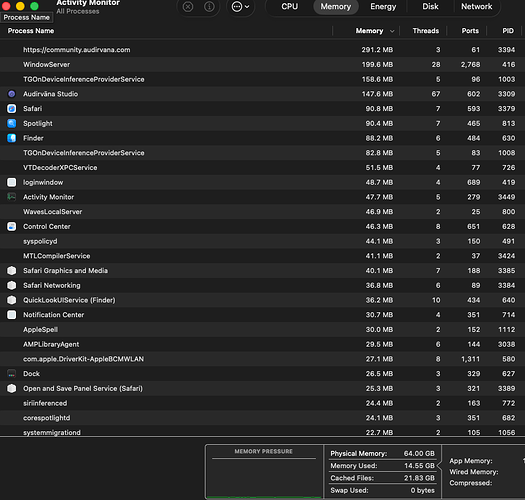Sort by the PID column header
Viewport: 525px width, 500px height.
coord(508,31)
